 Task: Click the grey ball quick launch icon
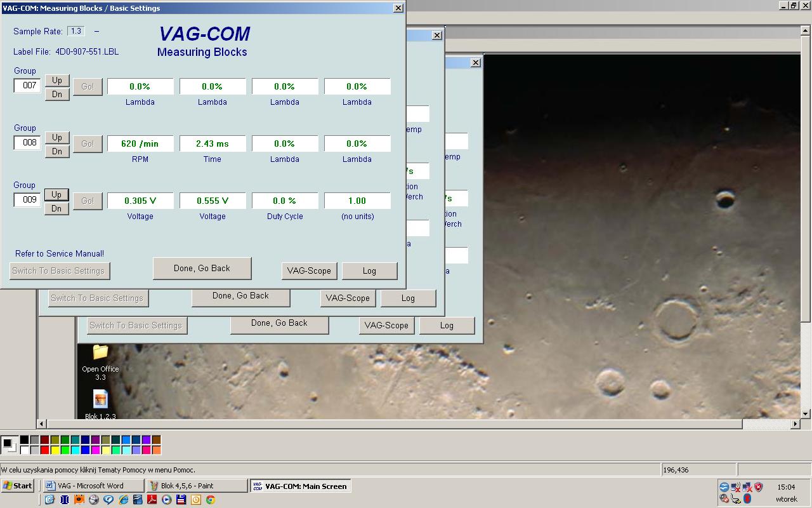click(x=94, y=500)
